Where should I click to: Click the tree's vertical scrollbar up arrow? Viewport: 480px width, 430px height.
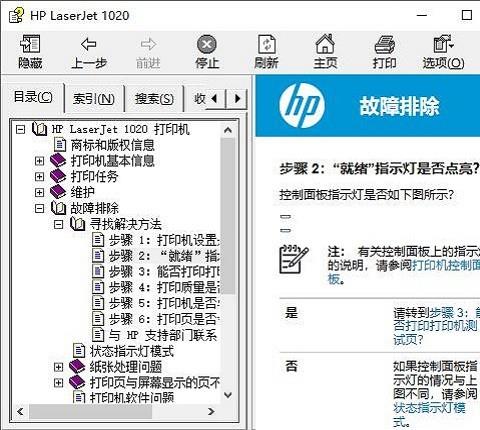click(x=228, y=130)
